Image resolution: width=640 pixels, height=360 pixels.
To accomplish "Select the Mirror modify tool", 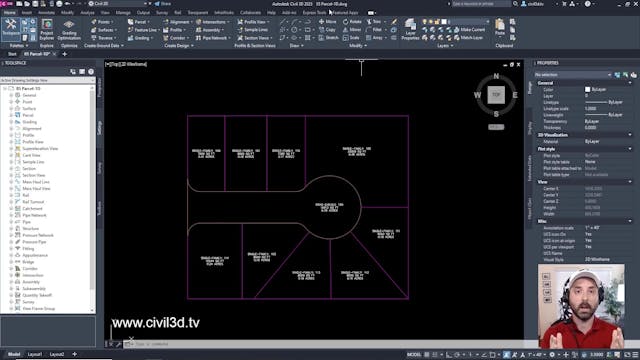I will click(x=352, y=30).
